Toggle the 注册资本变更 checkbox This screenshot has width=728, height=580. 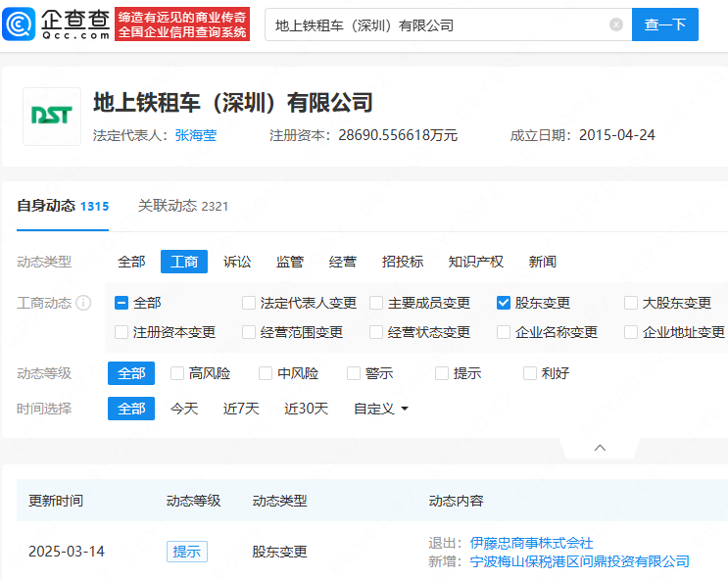click(x=121, y=332)
